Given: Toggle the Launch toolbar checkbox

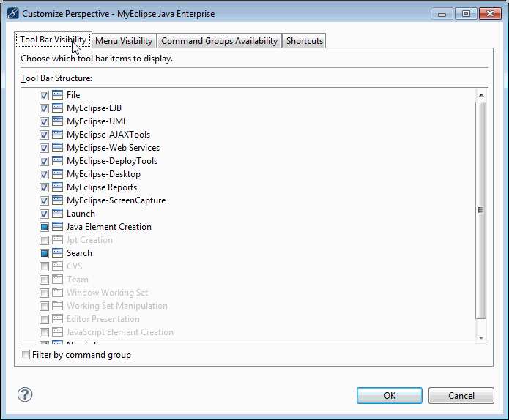Looking at the screenshot, I should (x=44, y=214).
